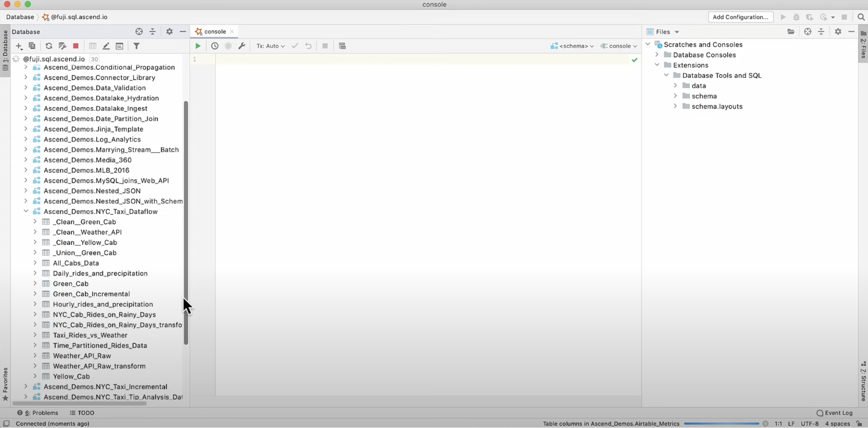Click the red Disconnect stop icon

click(x=76, y=46)
